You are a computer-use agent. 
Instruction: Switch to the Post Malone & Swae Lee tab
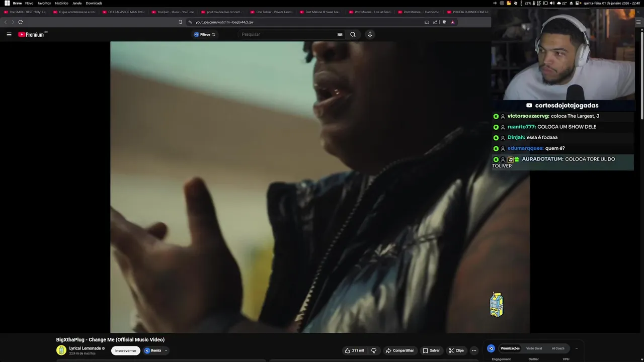click(x=320, y=12)
